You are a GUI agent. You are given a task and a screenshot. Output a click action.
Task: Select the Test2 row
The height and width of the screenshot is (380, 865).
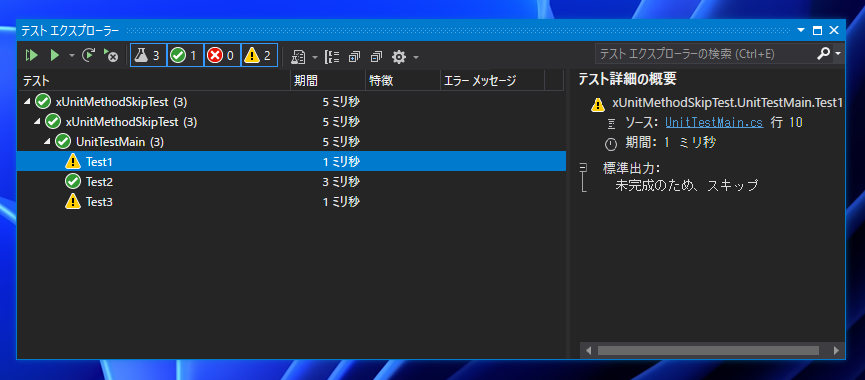[291, 181]
